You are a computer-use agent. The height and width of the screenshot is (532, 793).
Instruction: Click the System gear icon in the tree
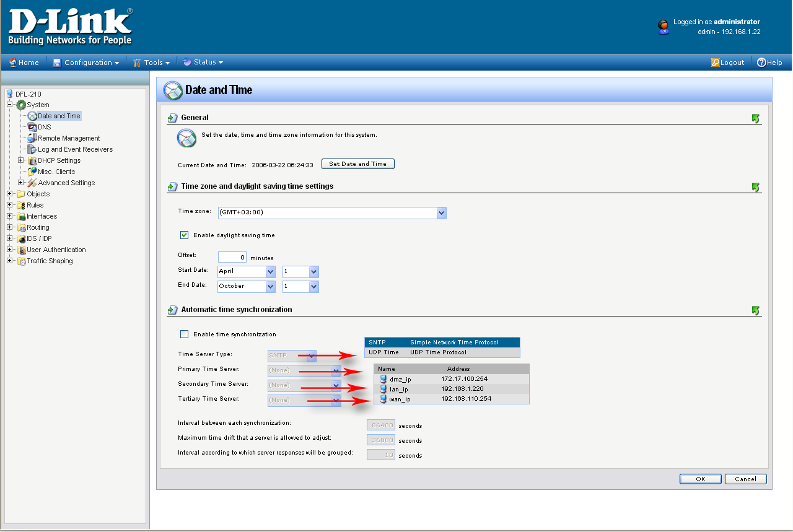pyautogui.click(x=21, y=105)
